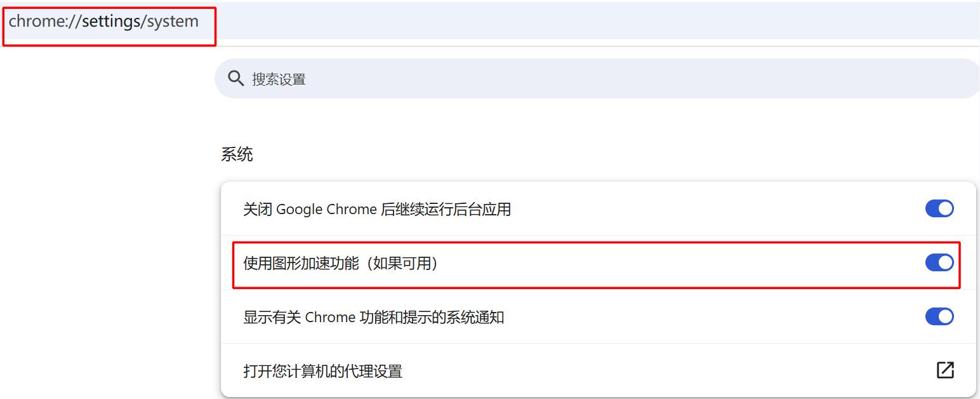The height and width of the screenshot is (399, 980).
Task: Click 关闭 Google Chrome 后继续运行后台应用 label
Action: tap(377, 209)
